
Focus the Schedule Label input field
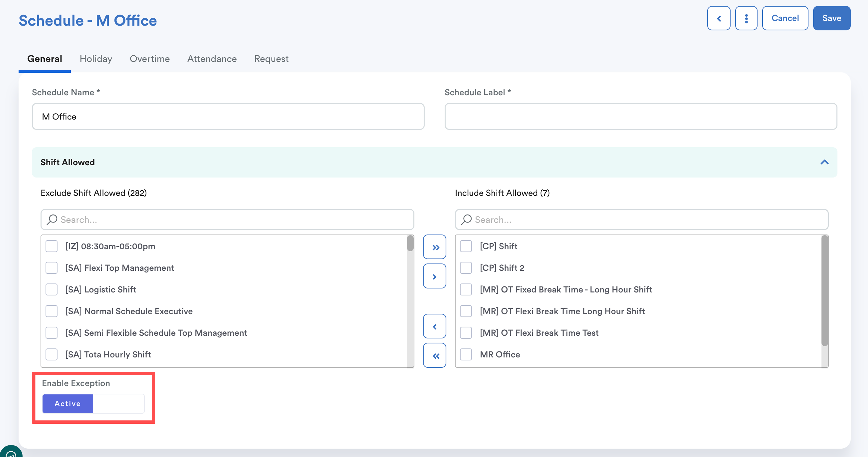tap(641, 116)
